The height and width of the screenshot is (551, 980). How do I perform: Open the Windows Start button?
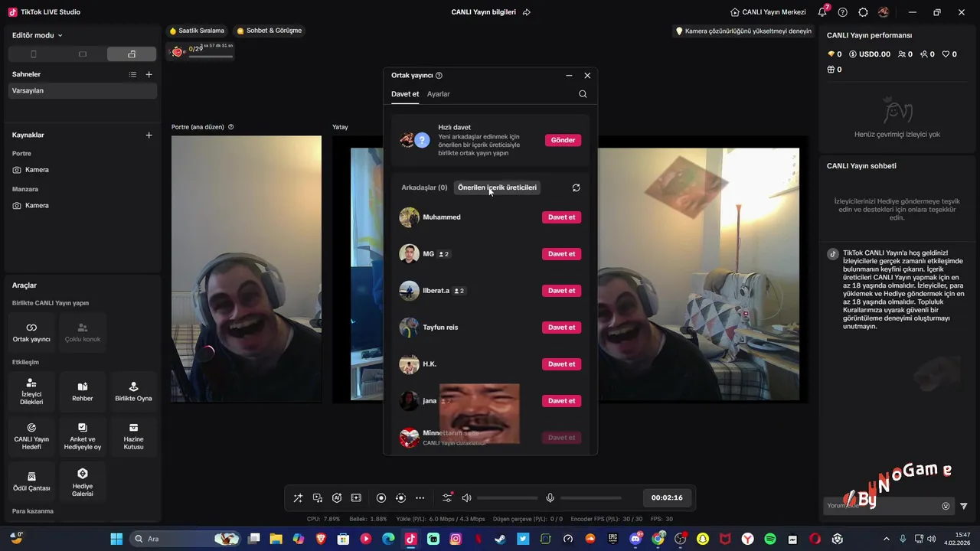[116, 539]
